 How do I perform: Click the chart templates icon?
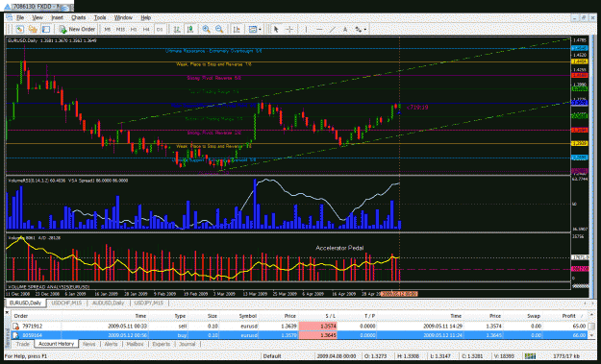point(253,29)
